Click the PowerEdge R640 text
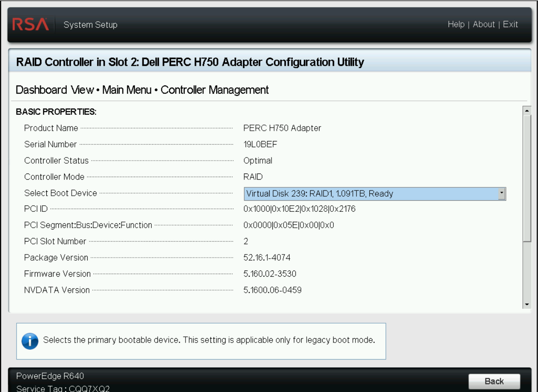This screenshot has height=392, width=538. (x=50, y=376)
